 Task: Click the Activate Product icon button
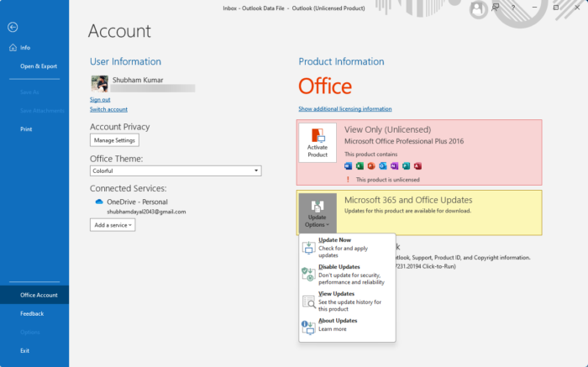pos(318,143)
